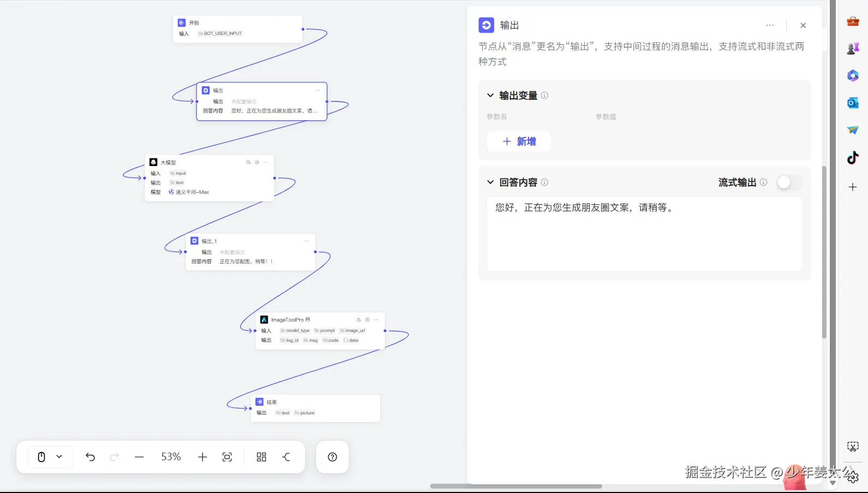Open the 大模型 node's three-dot menu
Screen dimensions: 868x493
(x=266, y=162)
